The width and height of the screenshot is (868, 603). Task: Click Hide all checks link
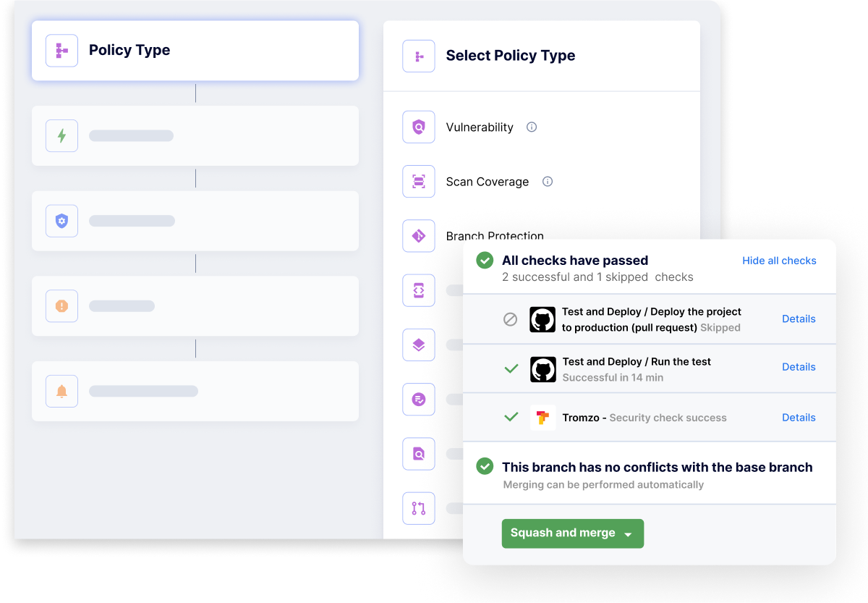pyautogui.click(x=779, y=261)
